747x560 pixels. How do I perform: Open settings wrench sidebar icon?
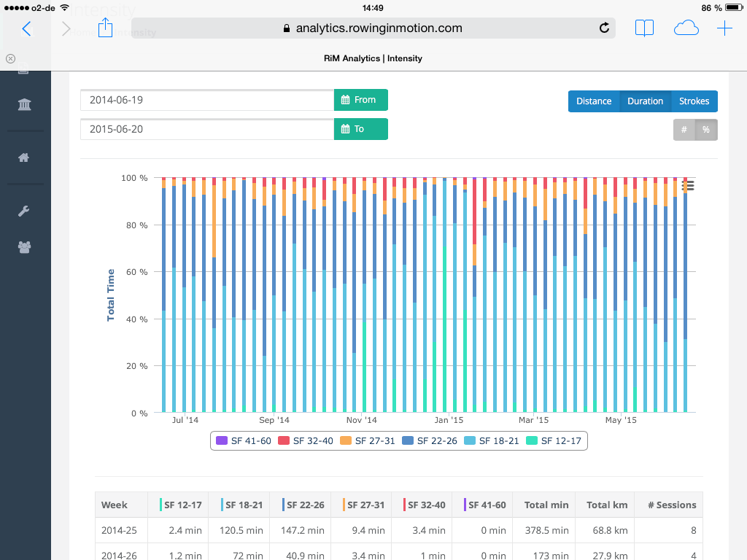click(24, 211)
